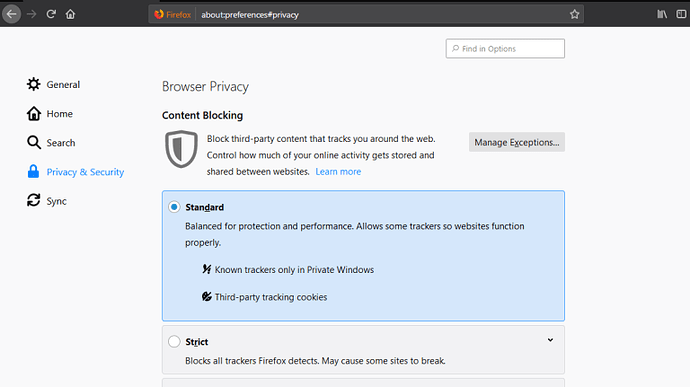The width and height of the screenshot is (690, 387).
Task: Open the browser home page icon
Action: click(x=70, y=14)
